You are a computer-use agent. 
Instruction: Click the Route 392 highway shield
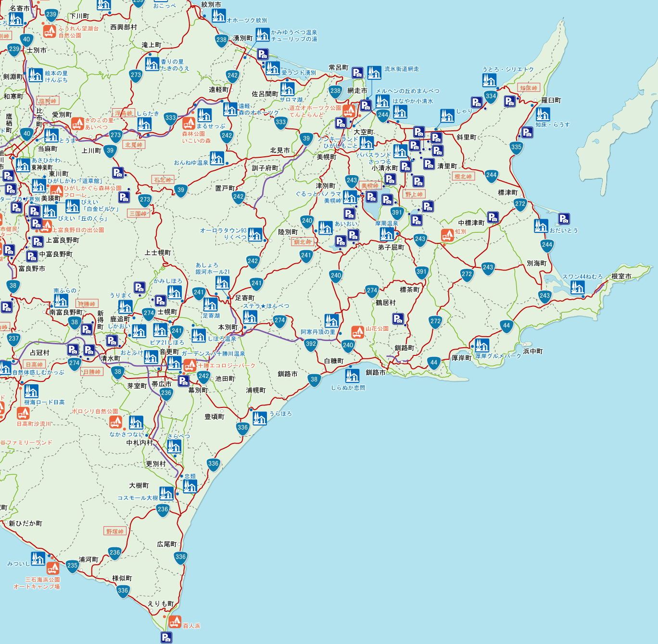tap(311, 343)
